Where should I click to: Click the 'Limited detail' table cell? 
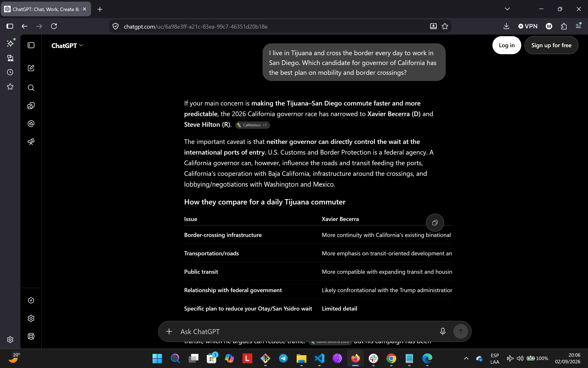click(340, 309)
